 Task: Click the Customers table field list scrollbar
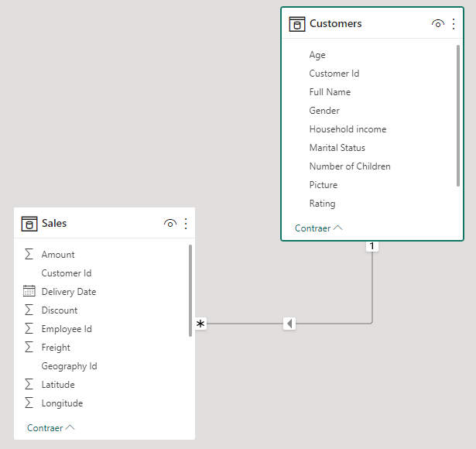458,116
